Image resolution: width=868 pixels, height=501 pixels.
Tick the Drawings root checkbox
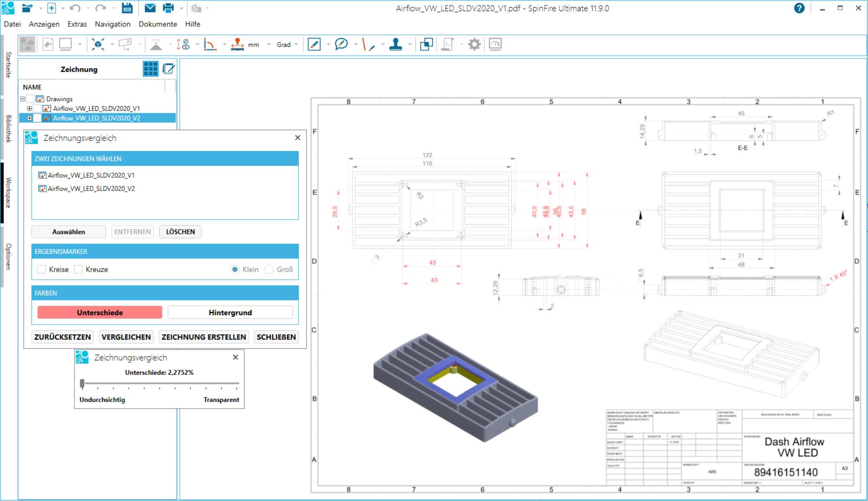[x=30, y=99]
